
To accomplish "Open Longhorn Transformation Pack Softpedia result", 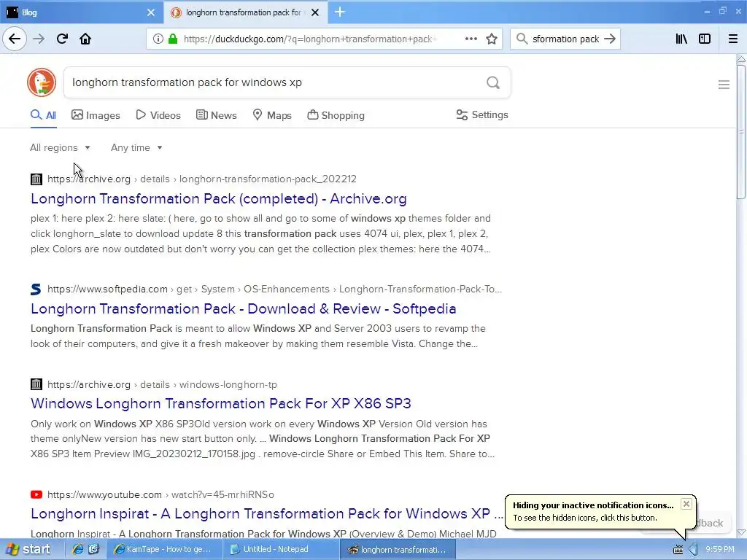I will point(244,308).
